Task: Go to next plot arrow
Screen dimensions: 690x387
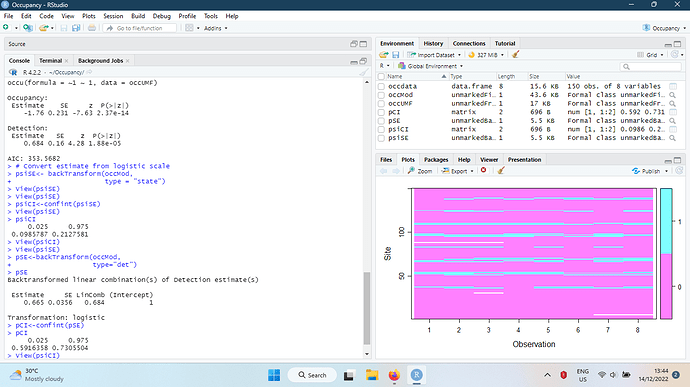Action: (395, 171)
